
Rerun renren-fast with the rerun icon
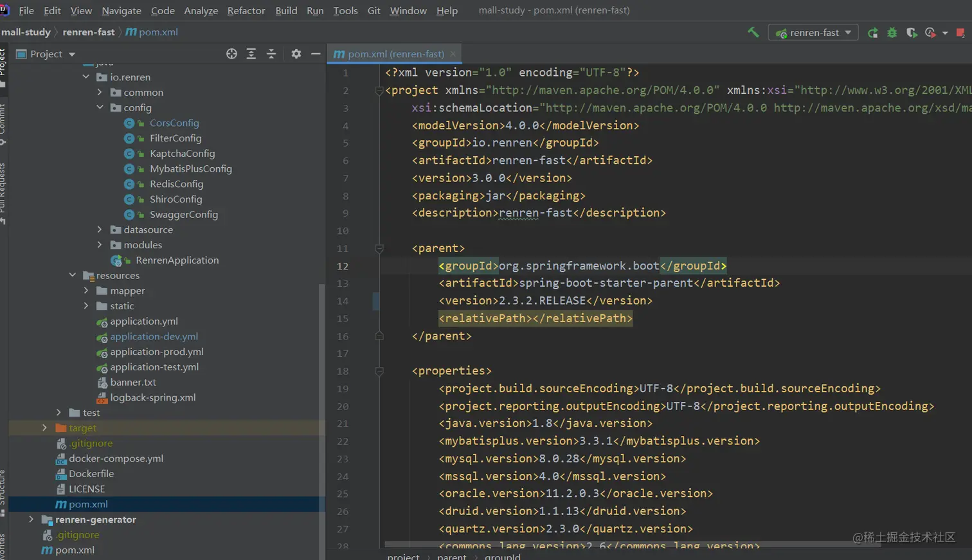point(872,33)
